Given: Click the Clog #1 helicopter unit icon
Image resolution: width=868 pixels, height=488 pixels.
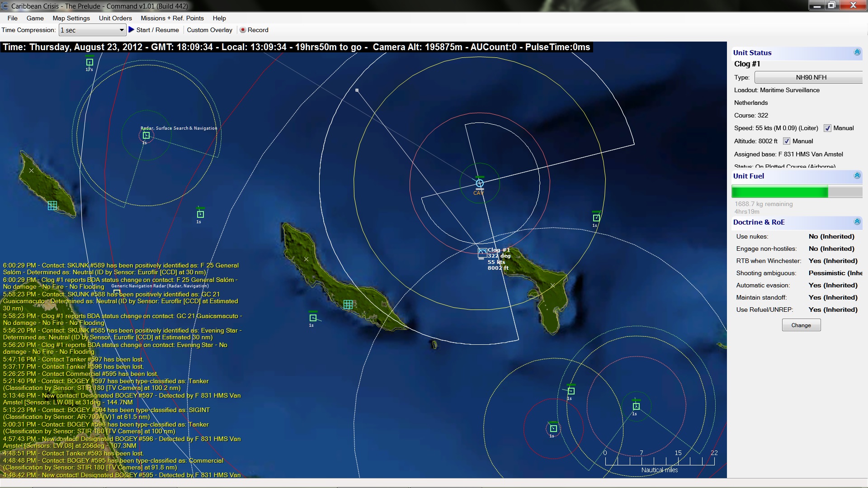Looking at the screenshot, I should [482, 252].
